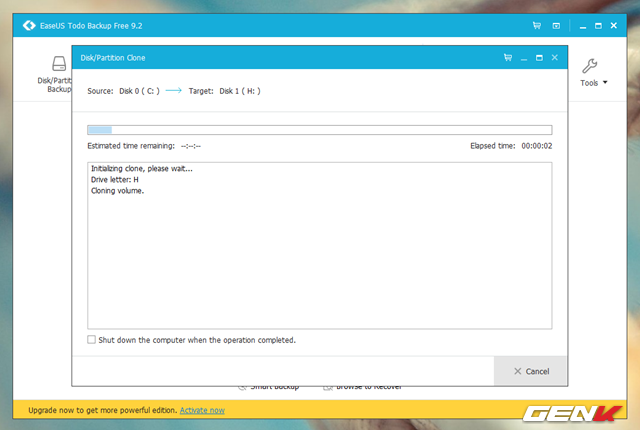
Task: Click the Target Disk 1 (H:) label
Action: tap(240, 91)
